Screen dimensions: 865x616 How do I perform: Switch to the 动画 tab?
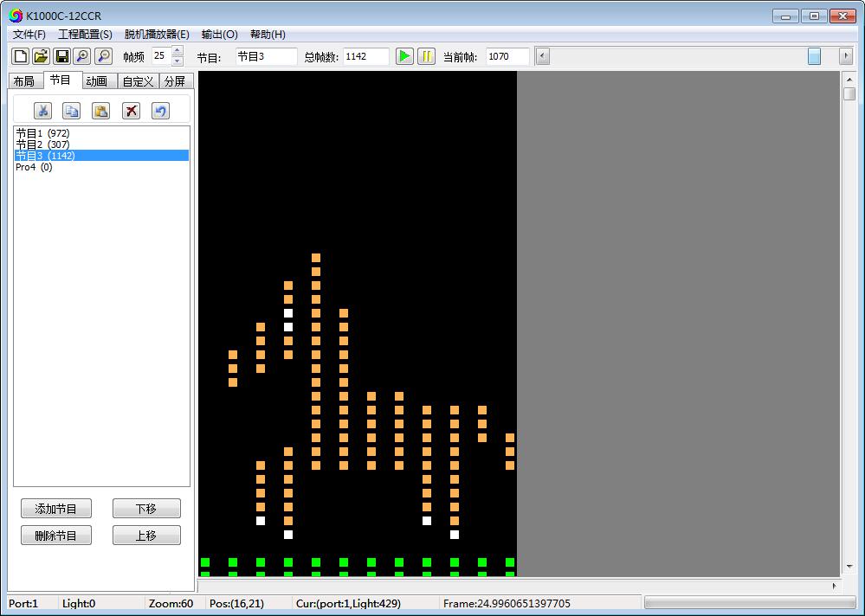(99, 81)
